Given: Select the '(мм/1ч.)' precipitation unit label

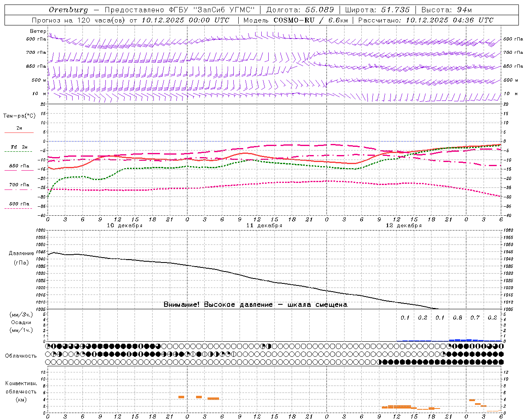Looking at the screenshot, I should [21, 330].
